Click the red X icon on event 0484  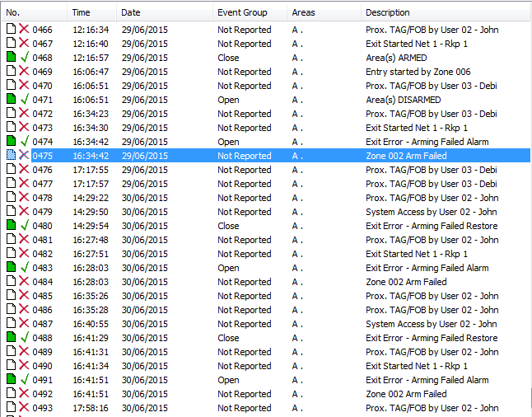24,282
